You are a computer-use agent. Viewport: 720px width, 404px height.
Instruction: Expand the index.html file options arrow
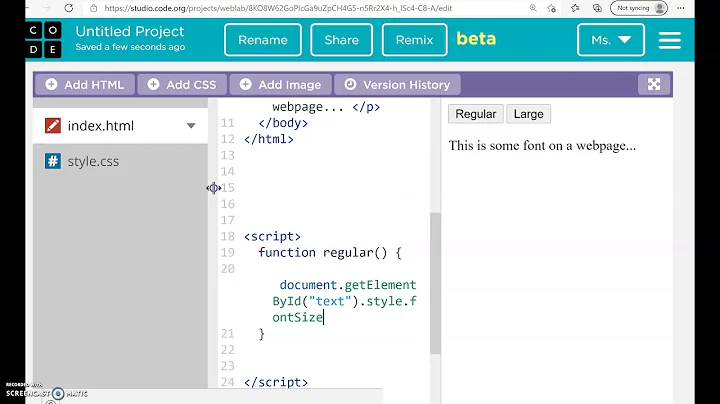(191, 126)
